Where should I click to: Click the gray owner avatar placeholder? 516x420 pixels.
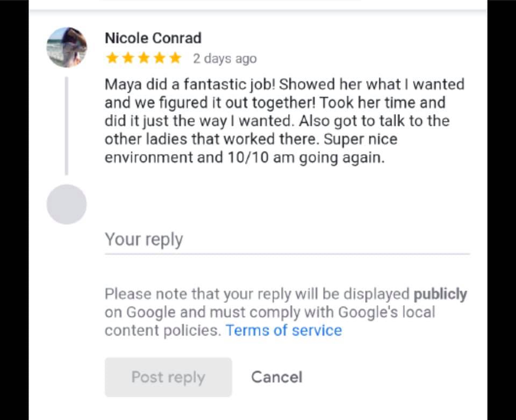[x=67, y=204]
